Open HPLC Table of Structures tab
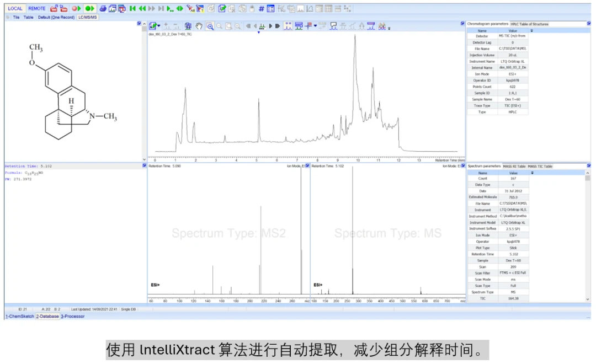596x364 pixels. pos(529,24)
